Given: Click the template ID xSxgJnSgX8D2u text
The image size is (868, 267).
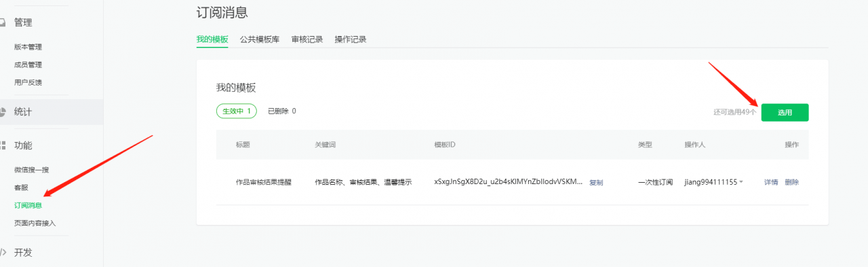Looking at the screenshot, I should click(x=508, y=182).
